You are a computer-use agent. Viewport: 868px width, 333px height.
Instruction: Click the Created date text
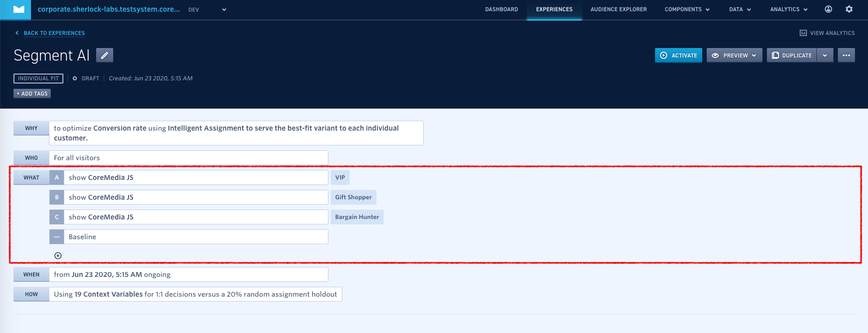151,78
